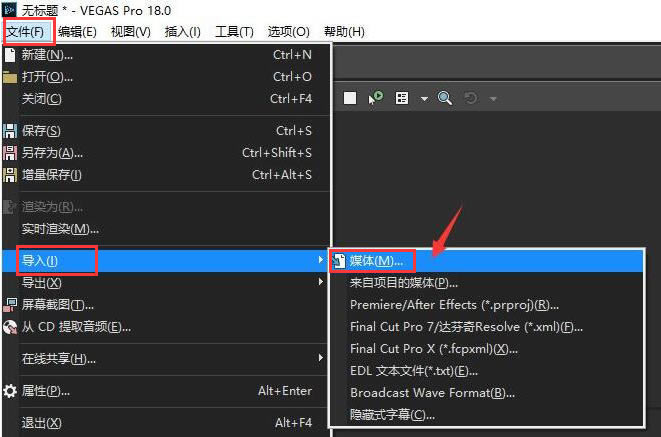Image resolution: width=661 pixels, height=437 pixels.
Task: Import Final Cut Pro 7/达芬奇Resolve xml
Action: 486,327
